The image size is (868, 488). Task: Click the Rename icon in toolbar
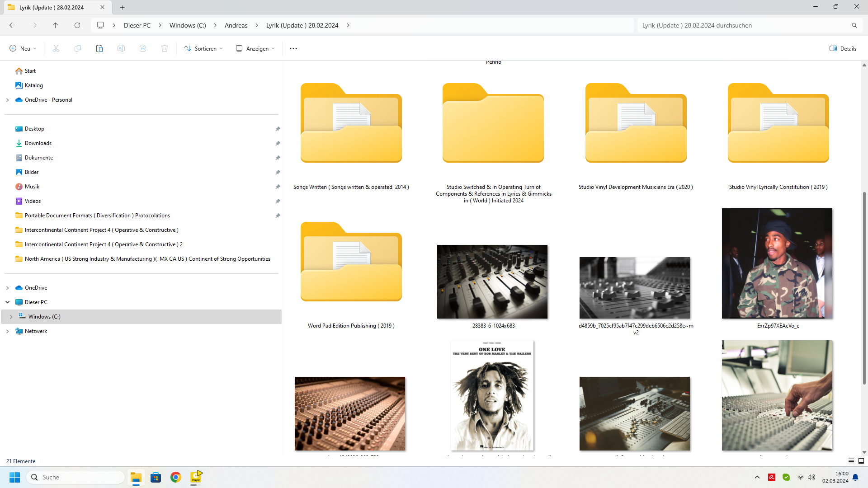(x=121, y=48)
